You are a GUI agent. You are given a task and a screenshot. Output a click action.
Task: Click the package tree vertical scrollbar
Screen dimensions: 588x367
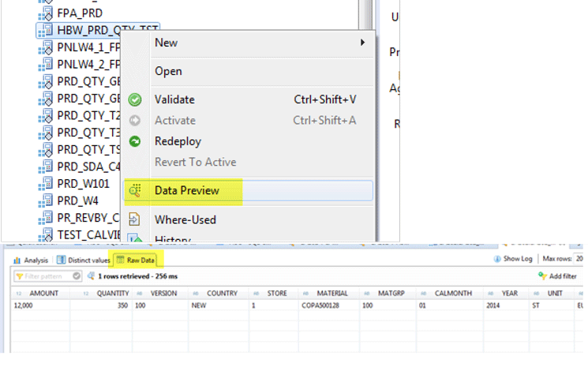click(x=365, y=15)
